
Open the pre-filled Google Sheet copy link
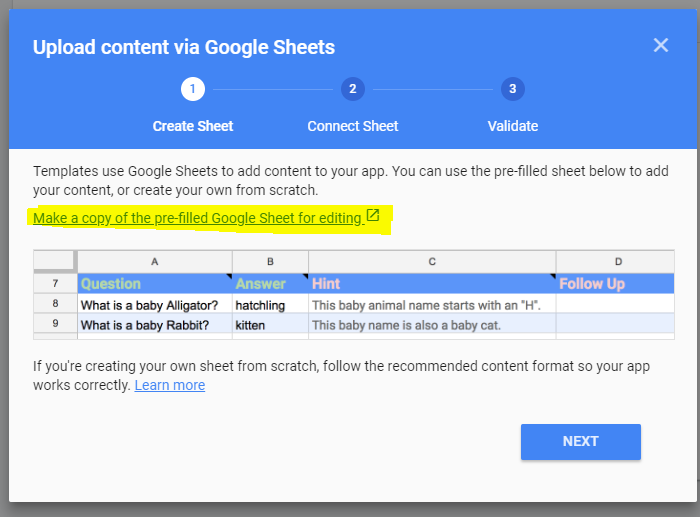coord(199,218)
